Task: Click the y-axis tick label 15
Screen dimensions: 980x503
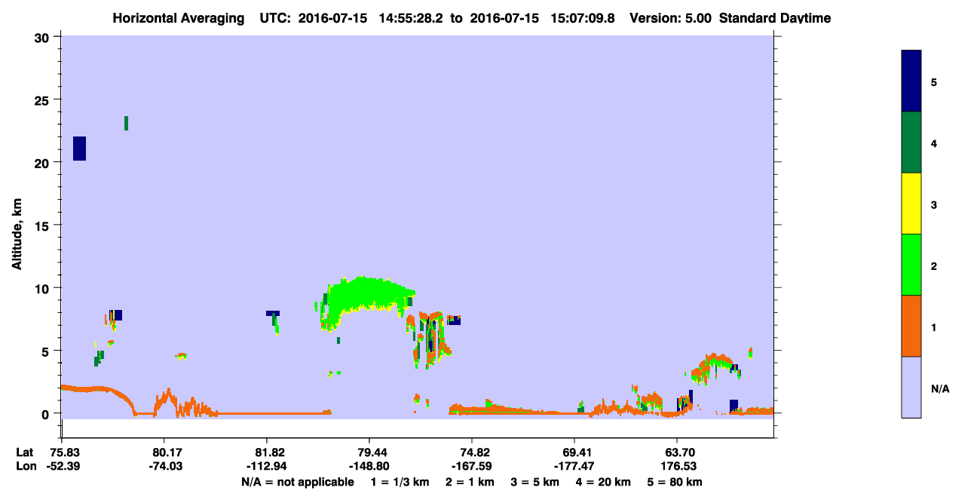Action: [43, 225]
